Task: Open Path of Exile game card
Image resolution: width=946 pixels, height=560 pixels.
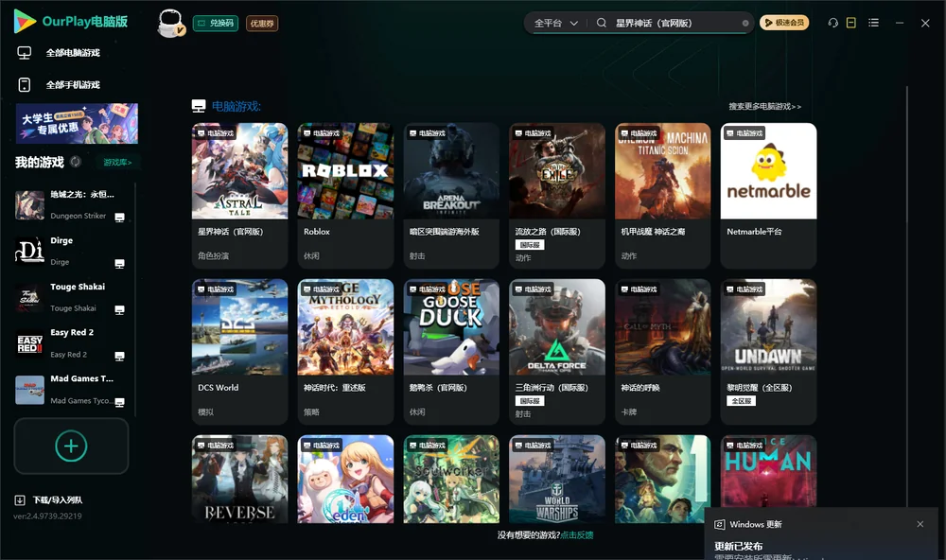Action: pos(557,196)
